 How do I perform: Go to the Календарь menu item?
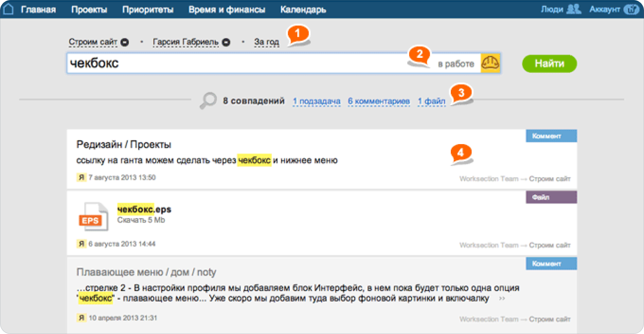click(303, 10)
